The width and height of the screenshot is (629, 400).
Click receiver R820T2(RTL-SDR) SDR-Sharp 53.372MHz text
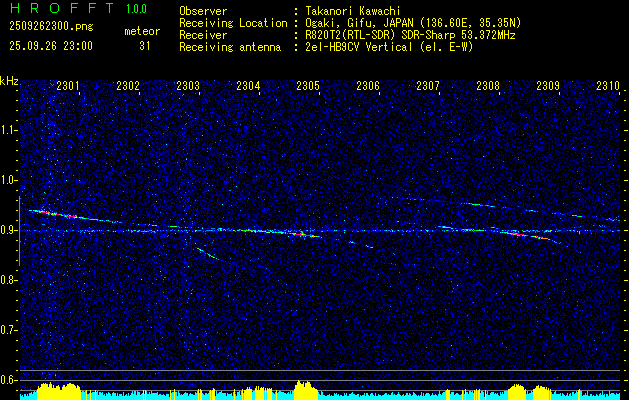click(410, 35)
